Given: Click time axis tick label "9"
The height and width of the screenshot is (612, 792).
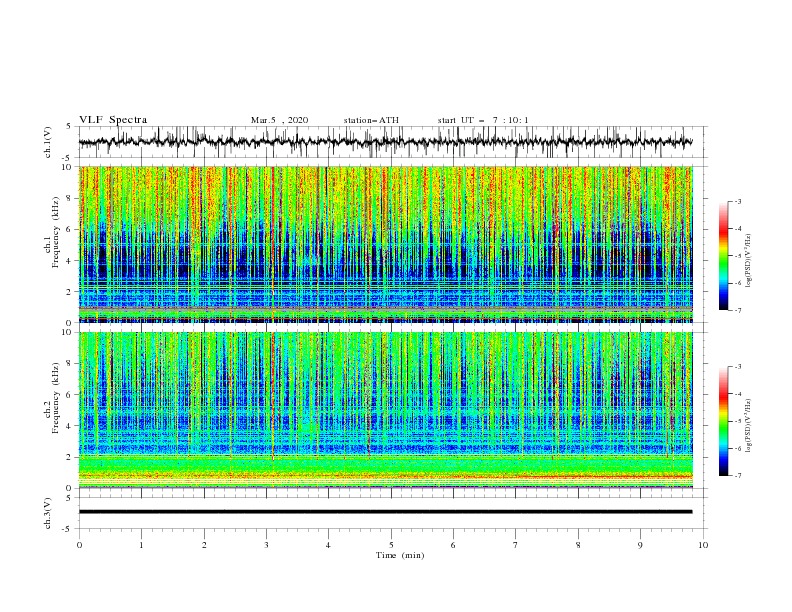Looking at the screenshot, I should click(x=640, y=545).
